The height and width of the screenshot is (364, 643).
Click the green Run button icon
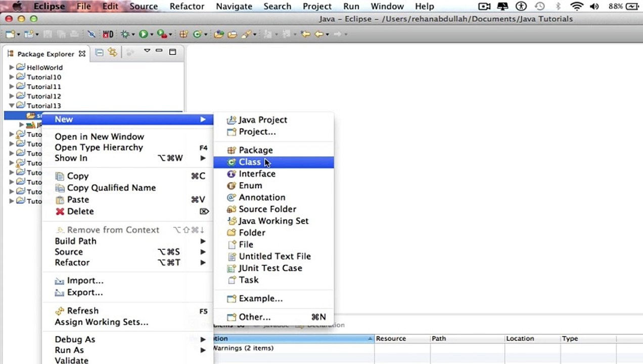tap(144, 34)
